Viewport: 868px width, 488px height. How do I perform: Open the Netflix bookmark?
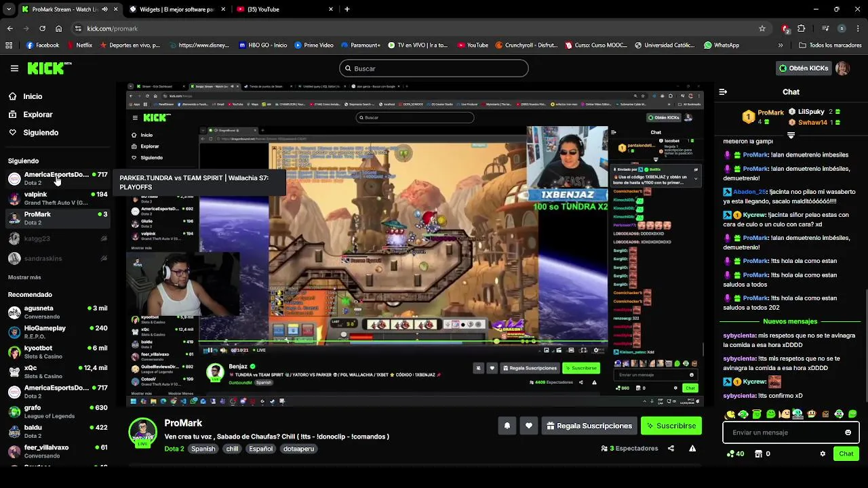79,45
